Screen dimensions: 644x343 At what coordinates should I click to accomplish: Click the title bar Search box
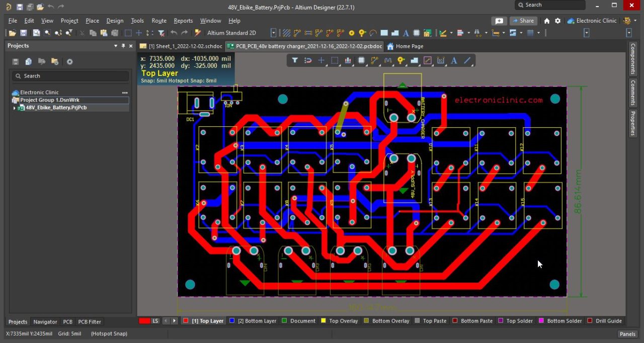coord(550,5)
